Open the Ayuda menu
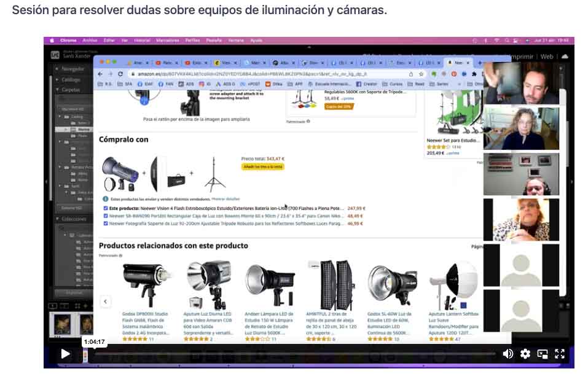The height and width of the screenshot is (374, 588). point(256,41)
